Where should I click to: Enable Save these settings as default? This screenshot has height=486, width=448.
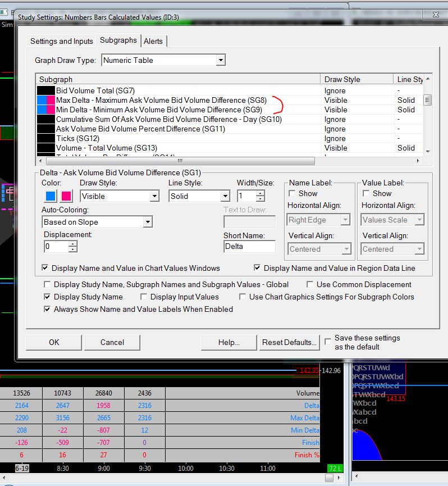tap(328, 342)
